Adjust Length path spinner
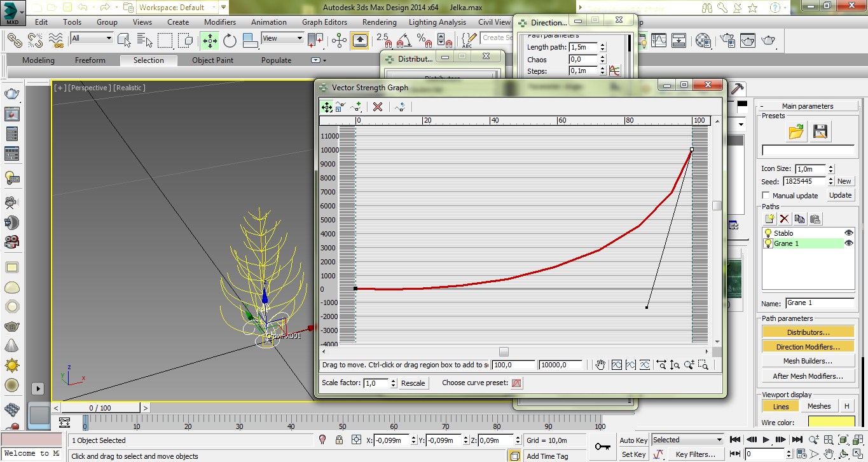 click(x=603, y=47)
